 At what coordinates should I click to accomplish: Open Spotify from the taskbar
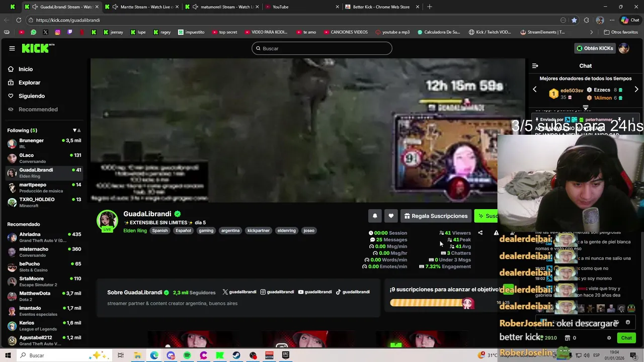tap(187, 355)
